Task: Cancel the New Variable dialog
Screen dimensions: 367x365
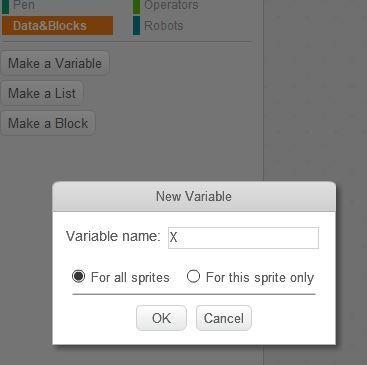Action: coord(224,318)
